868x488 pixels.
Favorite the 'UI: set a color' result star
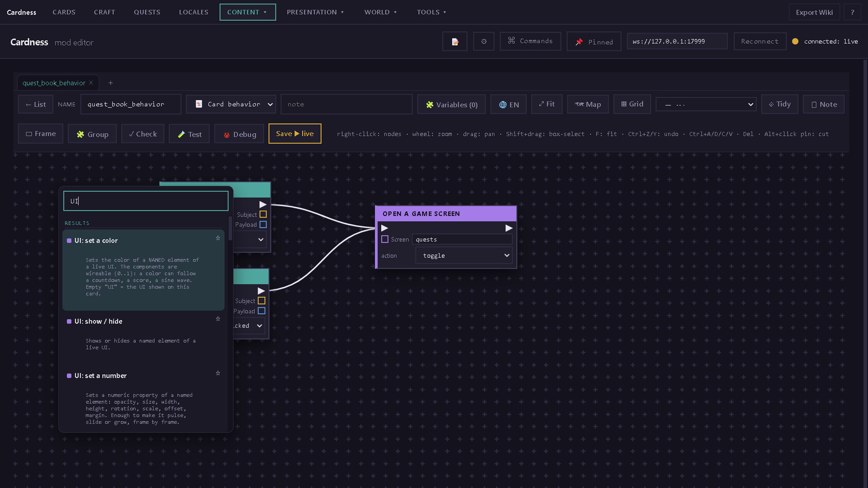point(218,238)
